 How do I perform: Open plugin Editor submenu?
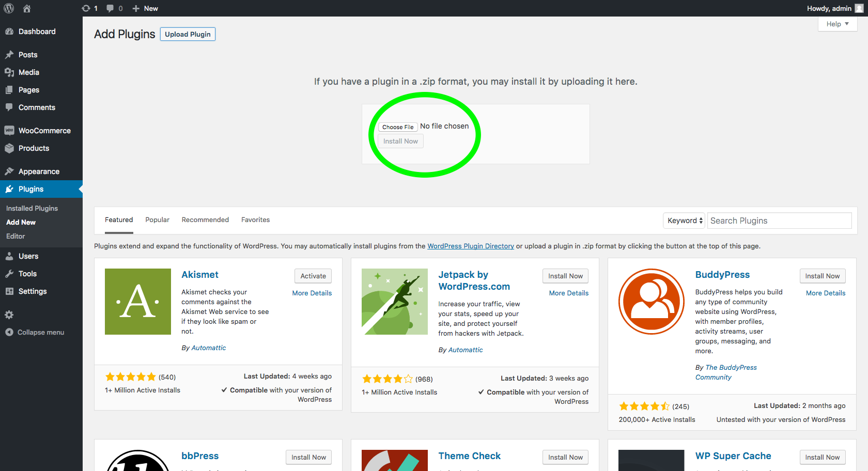point(16,236)
